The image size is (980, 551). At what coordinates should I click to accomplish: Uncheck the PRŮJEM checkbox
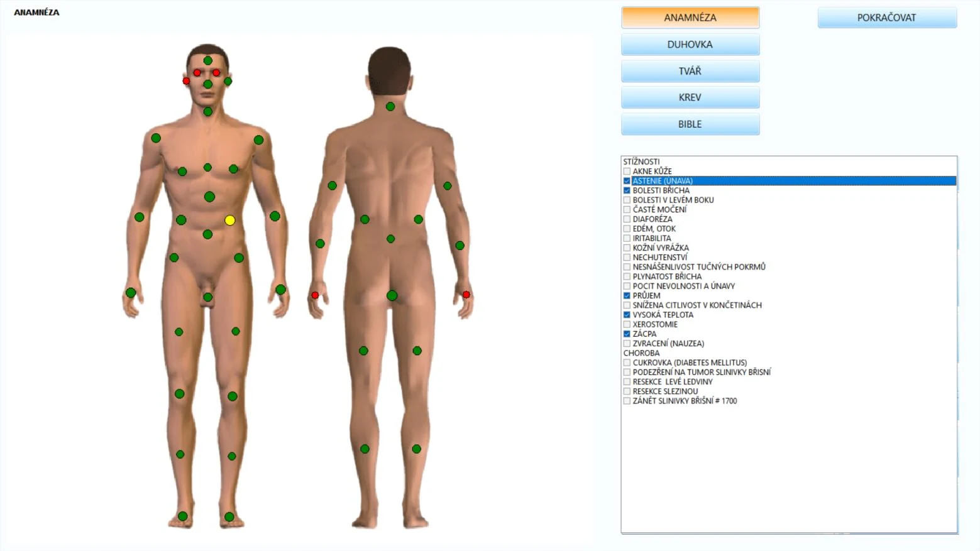[627, 295]
